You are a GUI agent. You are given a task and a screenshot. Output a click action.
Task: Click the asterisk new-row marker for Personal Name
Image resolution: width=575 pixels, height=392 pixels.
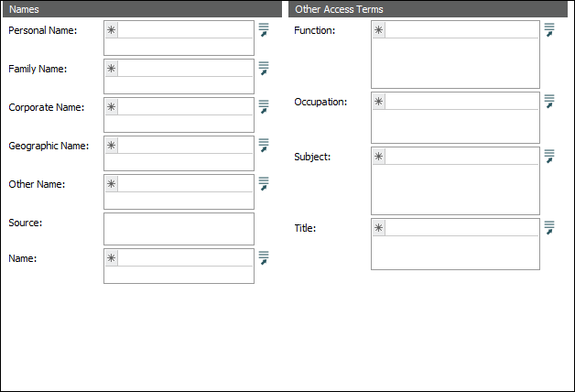click(x=112, y=30)
